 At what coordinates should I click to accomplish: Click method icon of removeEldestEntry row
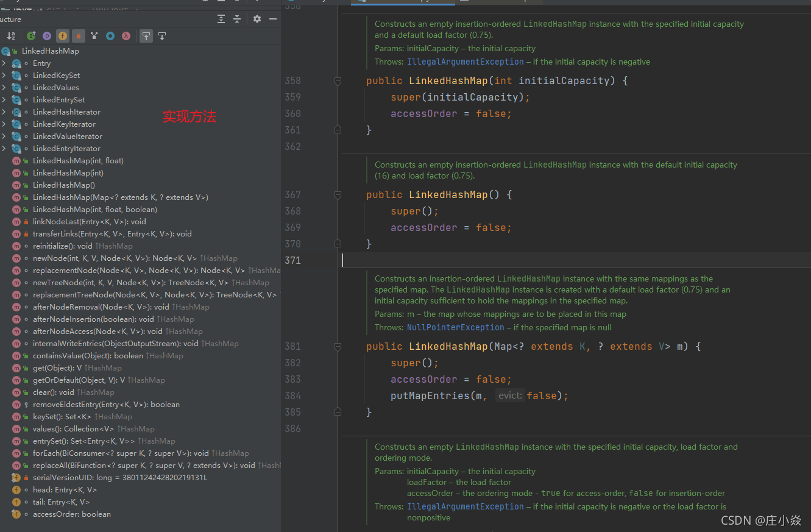[x=16, y=405]
